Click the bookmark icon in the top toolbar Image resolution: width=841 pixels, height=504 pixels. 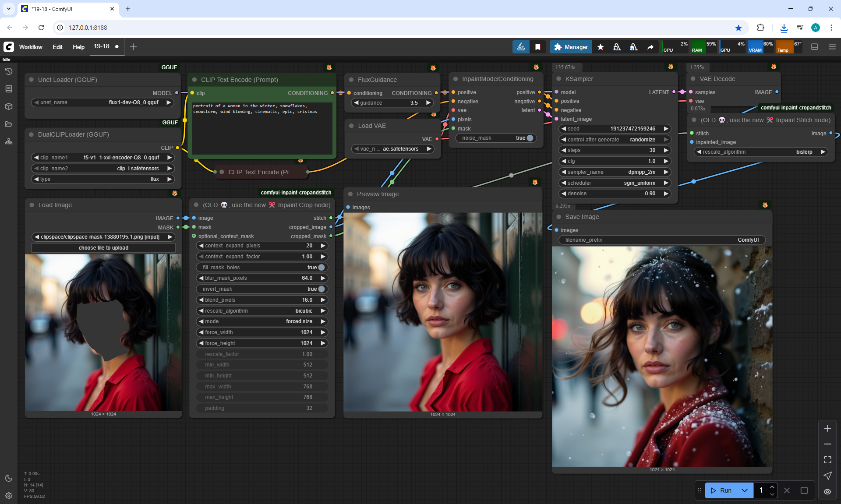(x=538, y=47)
